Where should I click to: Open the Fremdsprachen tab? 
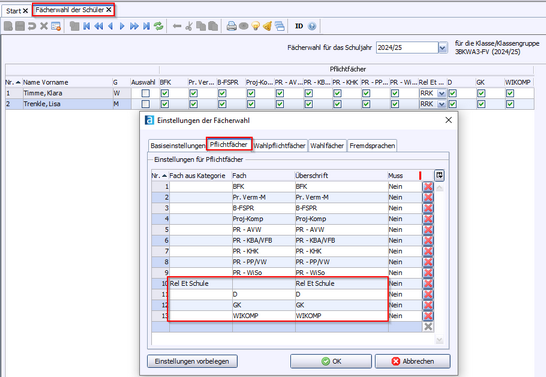tap(372, 146)
